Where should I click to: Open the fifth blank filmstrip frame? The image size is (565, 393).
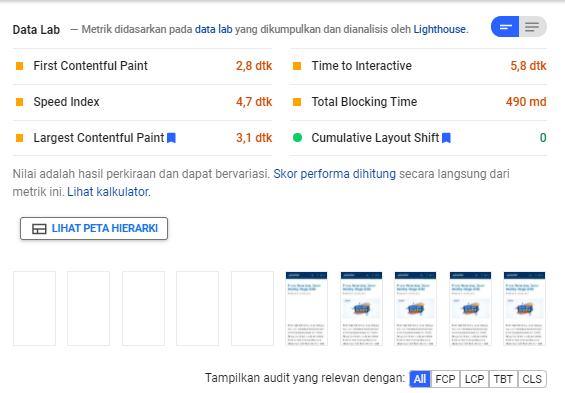click(x=252, y=309)
